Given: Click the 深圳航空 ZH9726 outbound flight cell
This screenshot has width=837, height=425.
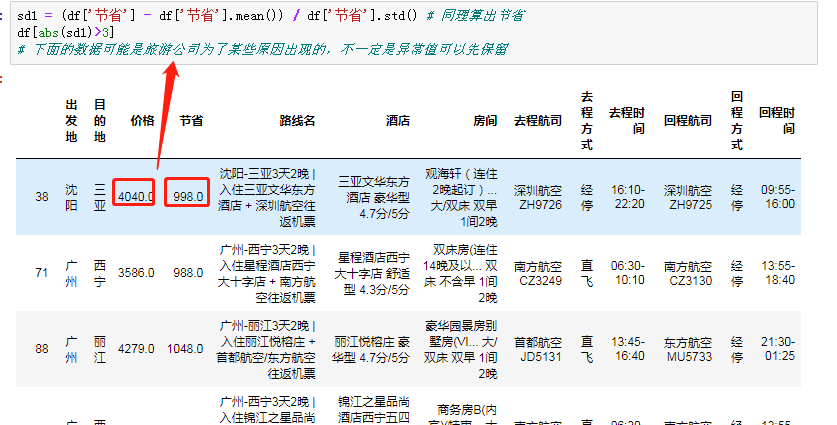Looking at the screenshot, I should click(538, 197).
